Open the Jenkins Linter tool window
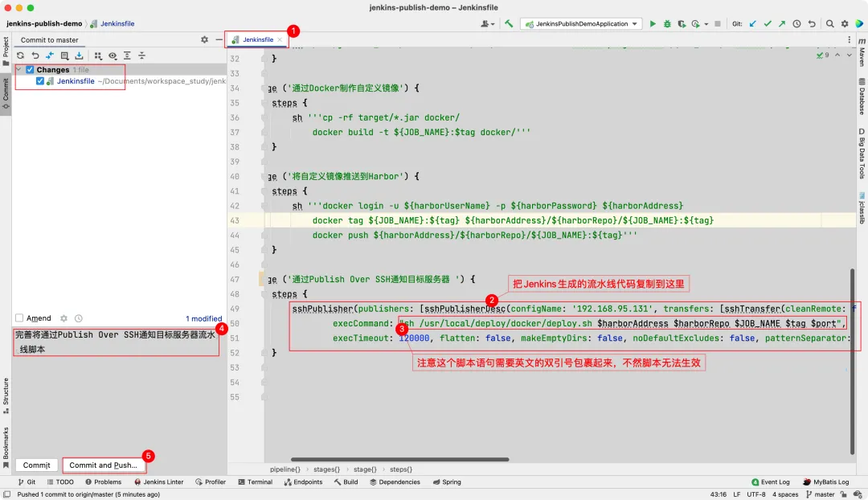 (x=158, y=482)
